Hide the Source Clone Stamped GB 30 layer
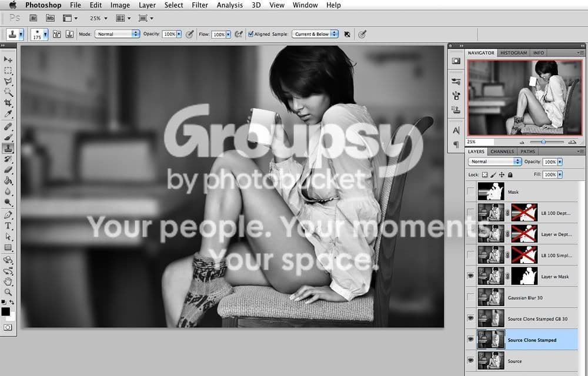The image size is (588, 376). tap(470, 318)
